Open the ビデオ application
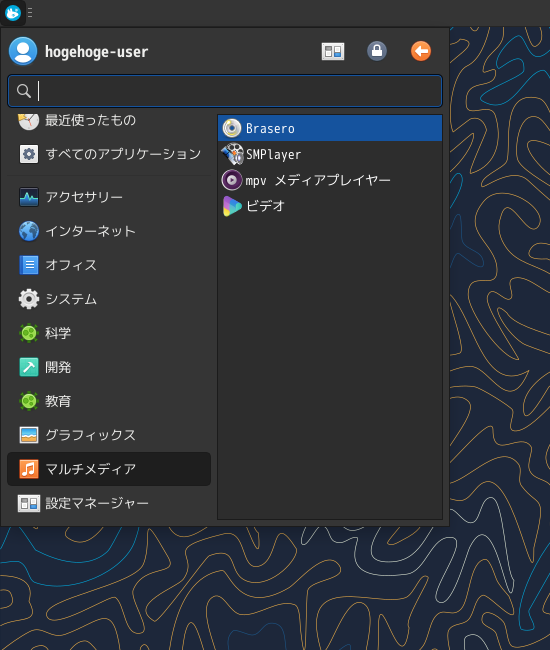550x650 pixels. pyautogui.click(x=330, y=206)
